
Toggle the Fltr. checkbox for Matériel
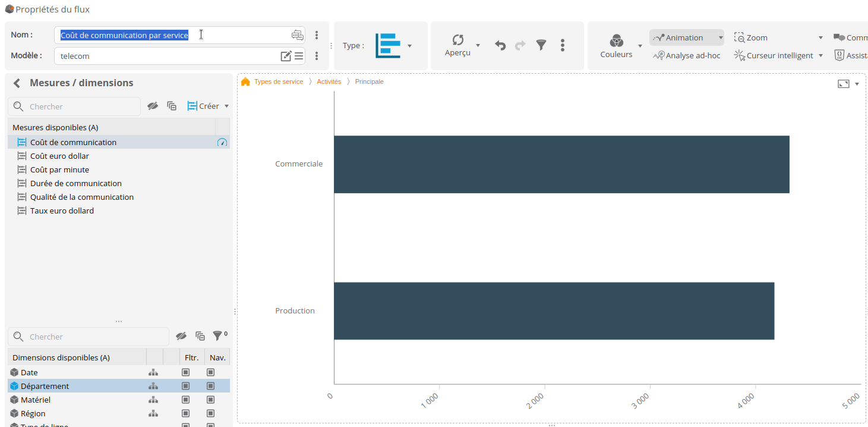(x=185, y=400)
